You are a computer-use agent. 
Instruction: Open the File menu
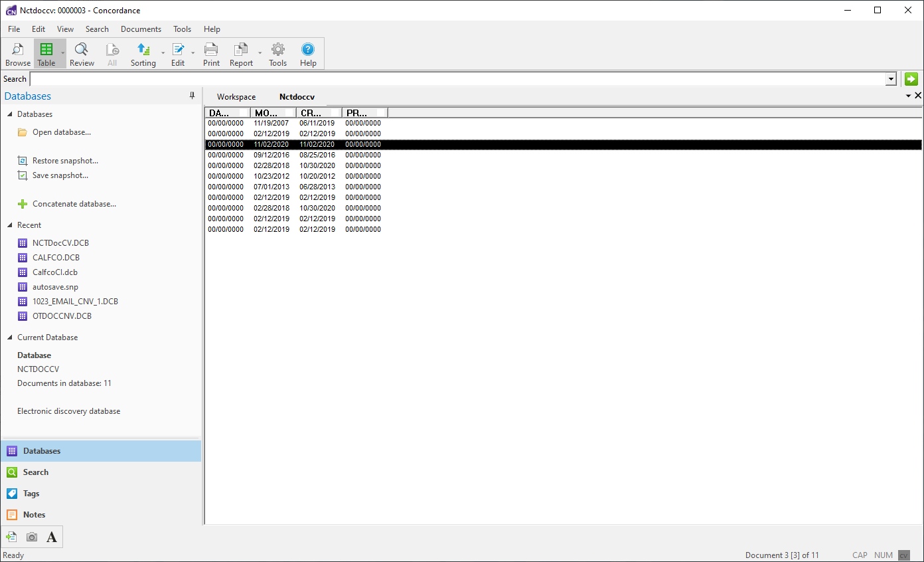14,29
